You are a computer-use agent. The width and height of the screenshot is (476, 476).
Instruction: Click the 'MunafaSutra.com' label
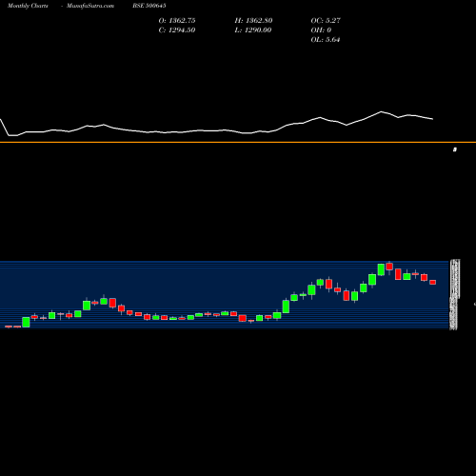90,6
